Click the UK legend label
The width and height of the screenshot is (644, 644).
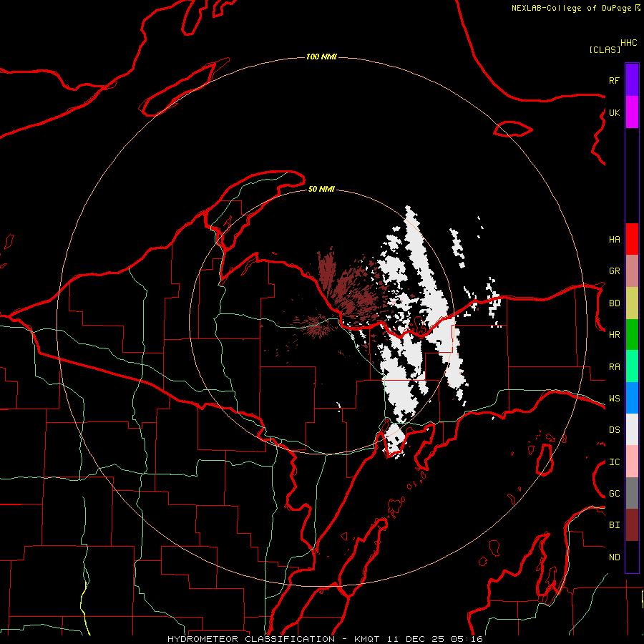tap(614, 112)
